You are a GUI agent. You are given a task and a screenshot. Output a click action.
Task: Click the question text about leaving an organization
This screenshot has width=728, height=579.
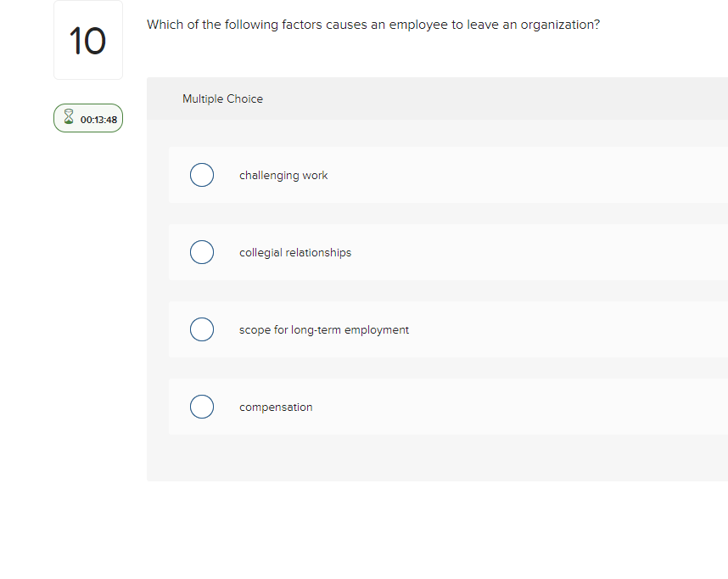coord(373,25)
